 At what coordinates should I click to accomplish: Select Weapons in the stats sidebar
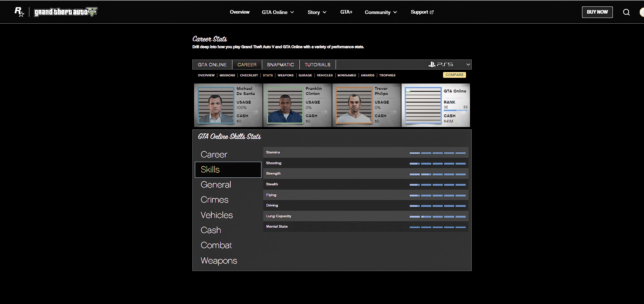[x=219, y=261]
